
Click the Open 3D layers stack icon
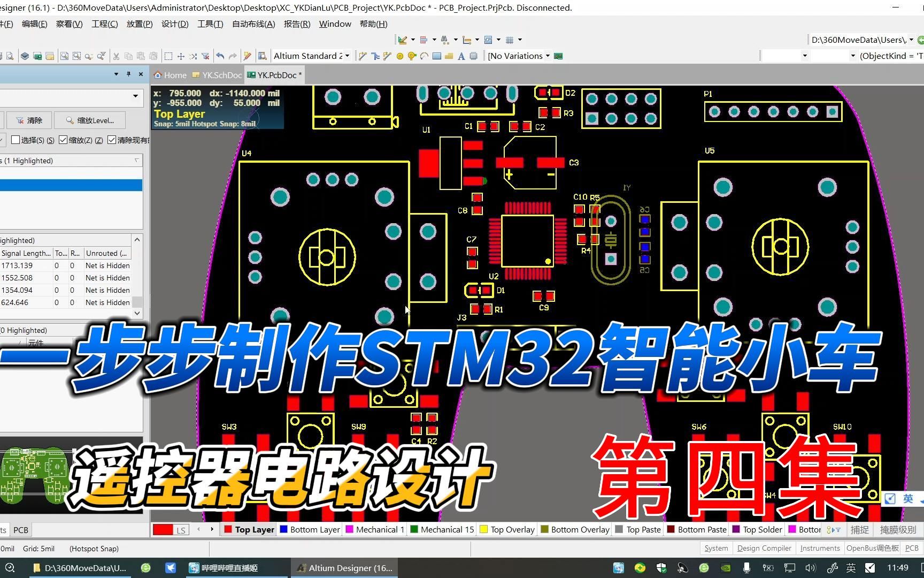coord(25,56)
